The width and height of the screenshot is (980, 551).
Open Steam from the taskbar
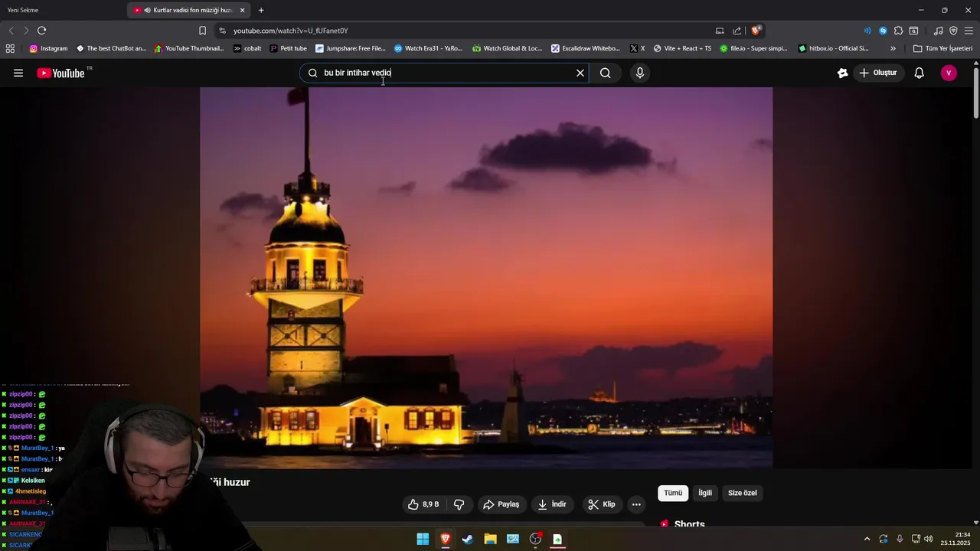click(x=468, y=539)
